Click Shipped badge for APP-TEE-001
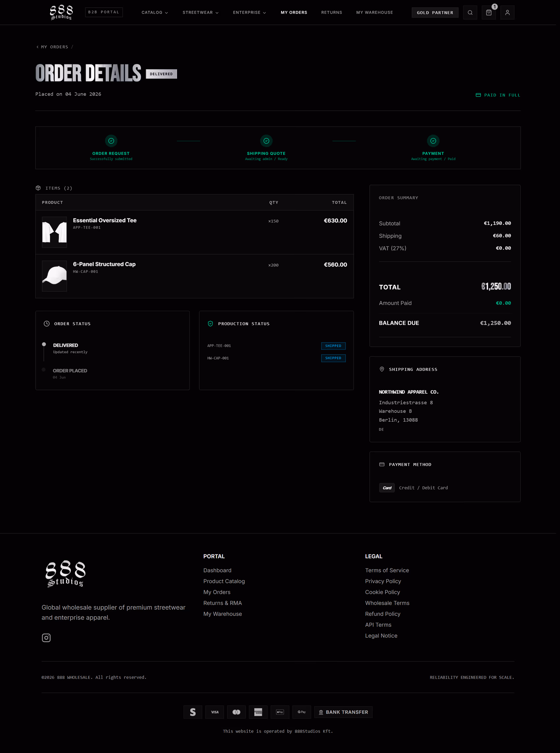The height and width of the screenshot is (753, 560). click(x=333, y=346)
